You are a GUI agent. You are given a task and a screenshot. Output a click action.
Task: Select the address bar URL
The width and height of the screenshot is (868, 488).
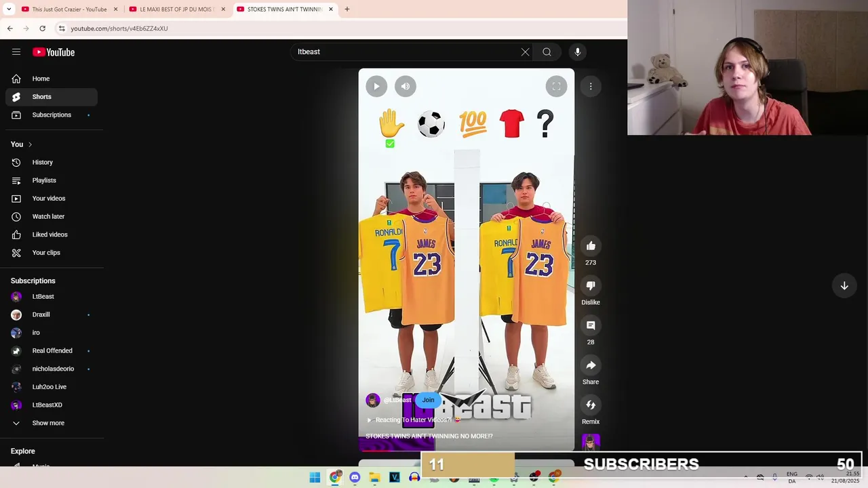[119, 28]
